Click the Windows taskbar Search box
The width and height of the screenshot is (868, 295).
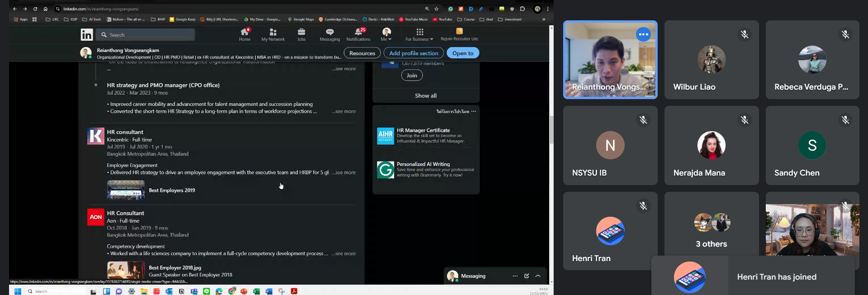(55, 291)
